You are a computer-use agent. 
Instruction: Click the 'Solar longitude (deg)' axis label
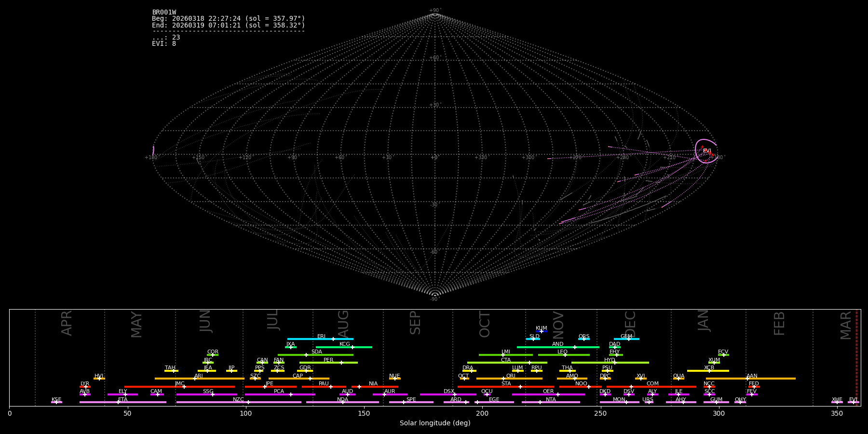point(435,423)
